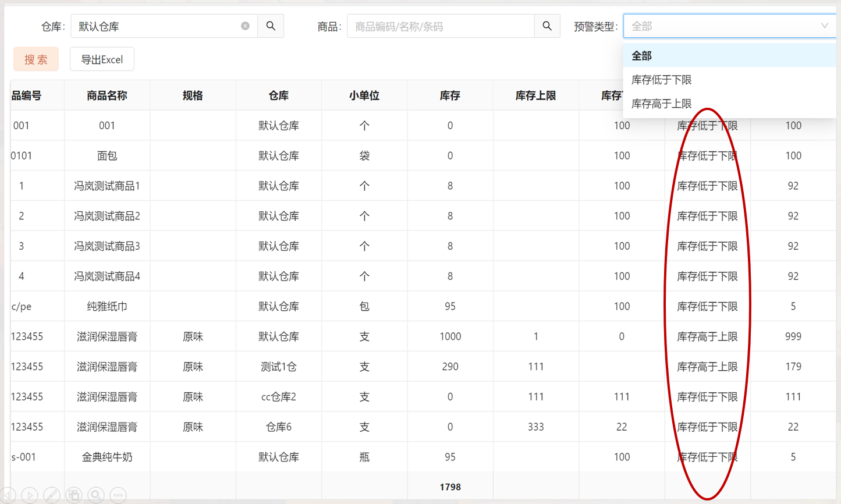Collapse the 预警类型 dropdown arrow

(x=824, y=26)
